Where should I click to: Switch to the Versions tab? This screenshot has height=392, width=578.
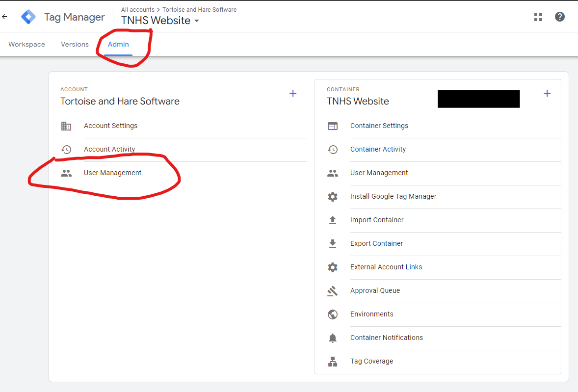75,44
